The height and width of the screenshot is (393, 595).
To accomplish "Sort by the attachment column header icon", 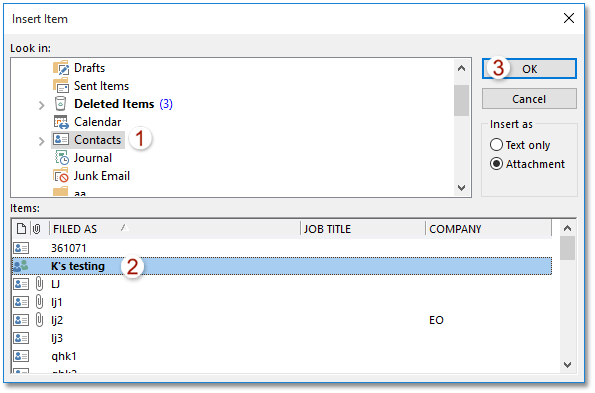I will coord(36,229).
